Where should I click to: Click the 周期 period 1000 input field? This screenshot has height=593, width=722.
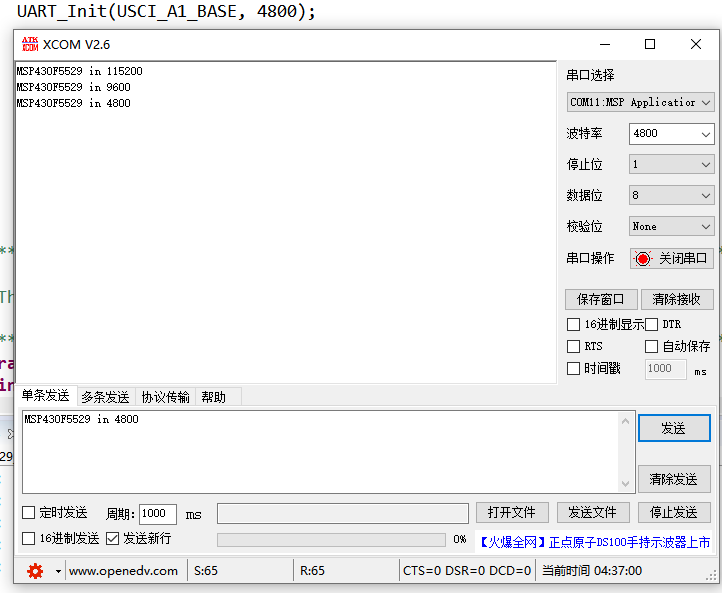(x=157, y=514)
